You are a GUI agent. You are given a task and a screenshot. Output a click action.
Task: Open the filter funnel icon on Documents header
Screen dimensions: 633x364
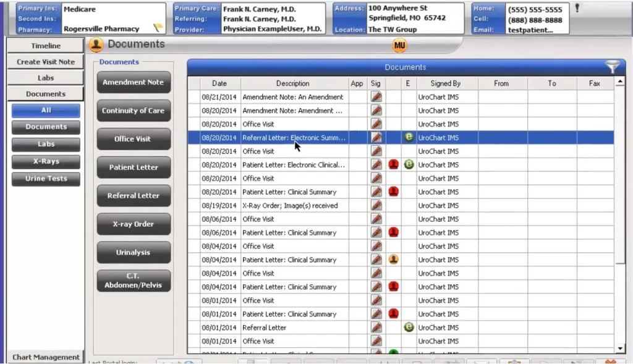(x=613, y=67)
